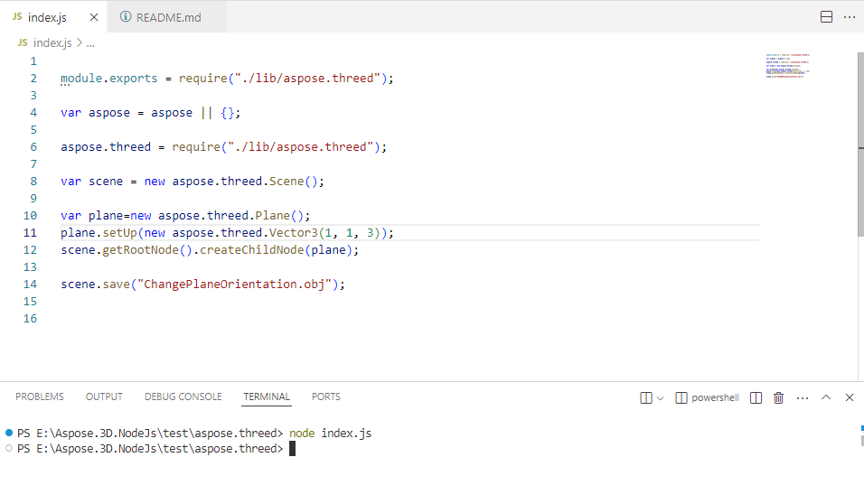The width and height of the screenshot is (864, 504).
Task: Select the DEBUG CONSOLE tab
Action: click(183, 397)
